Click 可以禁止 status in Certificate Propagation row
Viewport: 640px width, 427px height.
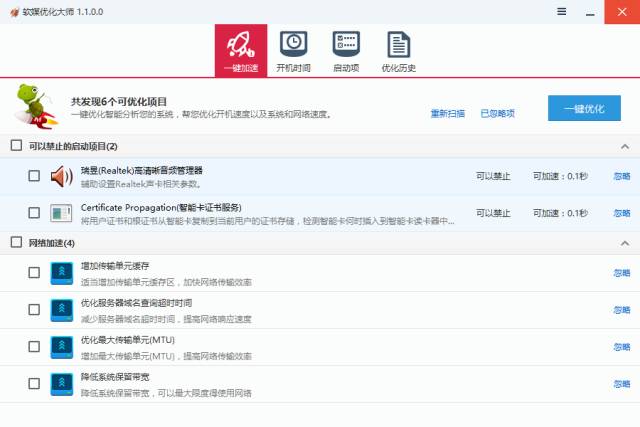point(493,213)
